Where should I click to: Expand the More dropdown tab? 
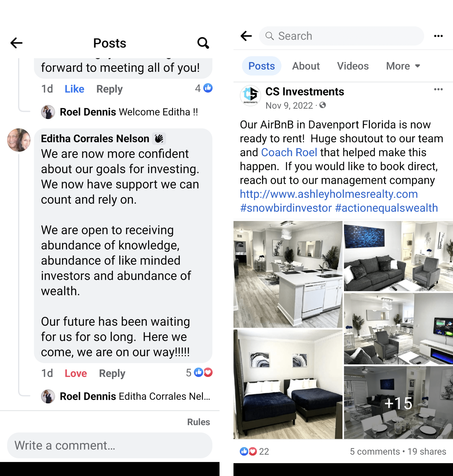(403, 66)
